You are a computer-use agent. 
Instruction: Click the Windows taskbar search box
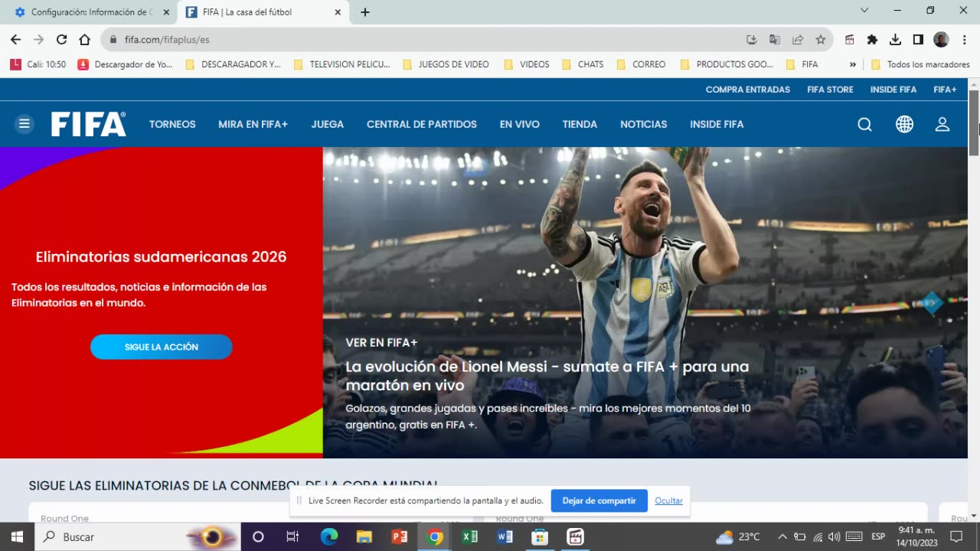(138, 537)
